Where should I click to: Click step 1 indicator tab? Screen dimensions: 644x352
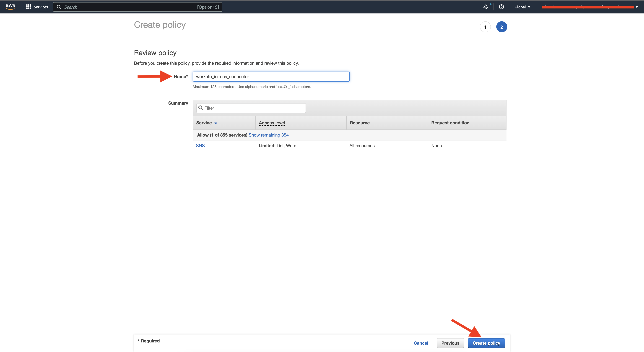click(485, 27)
